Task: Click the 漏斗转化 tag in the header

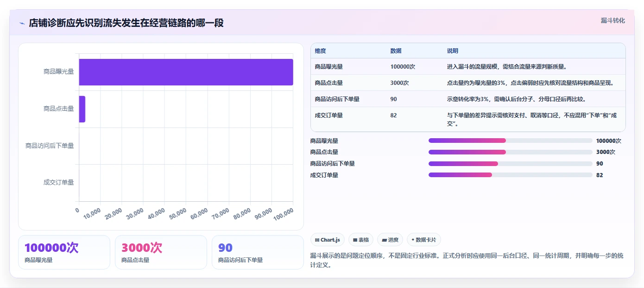Action: point(612,20)
